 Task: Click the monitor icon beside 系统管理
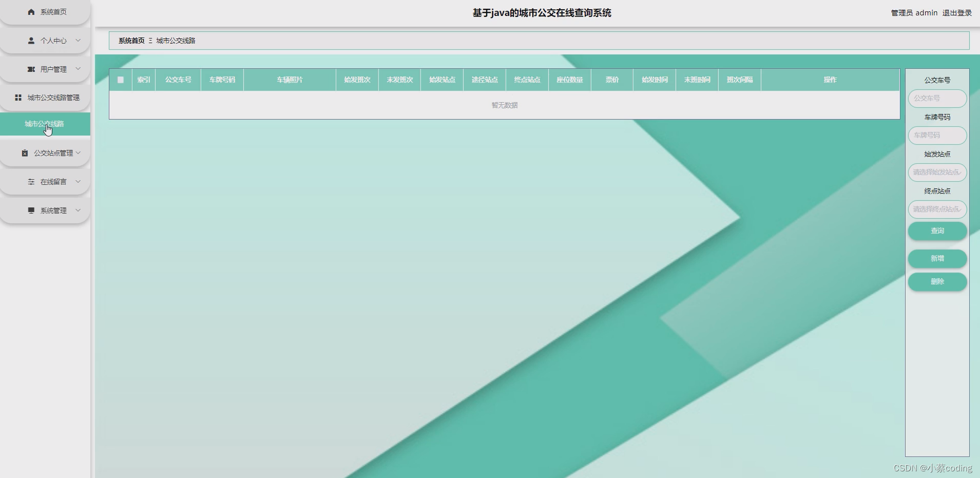[31, 211]
